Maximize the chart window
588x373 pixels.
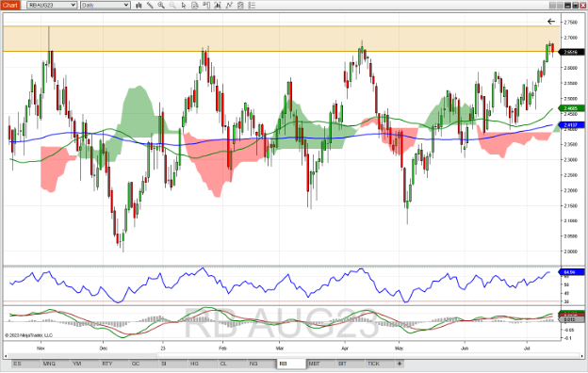tap(575, 6)
